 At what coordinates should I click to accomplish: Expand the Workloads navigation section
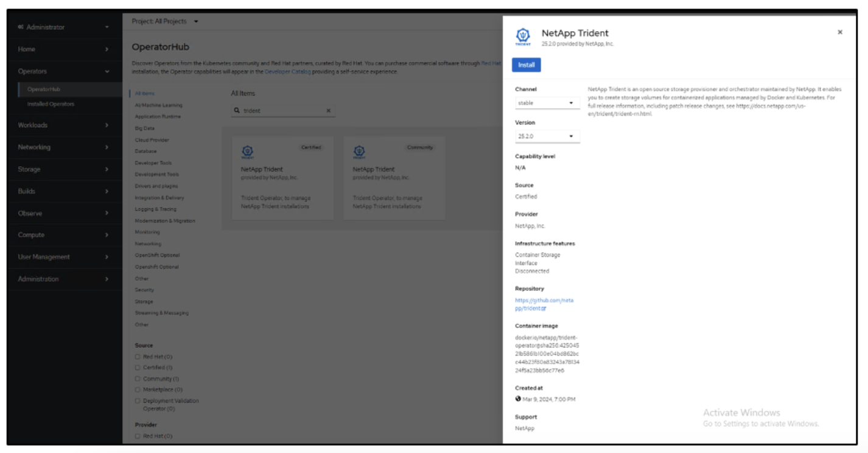(x=64, y=125)
